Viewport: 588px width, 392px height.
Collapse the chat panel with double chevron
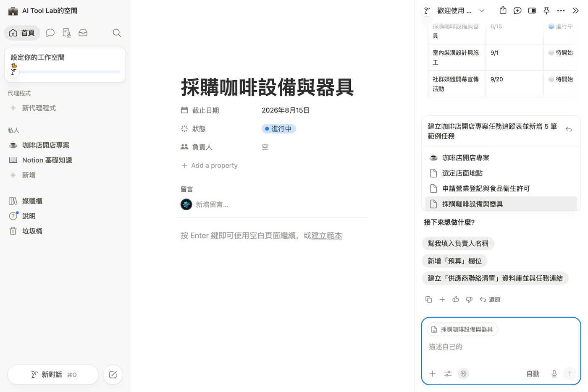[575, 11]
